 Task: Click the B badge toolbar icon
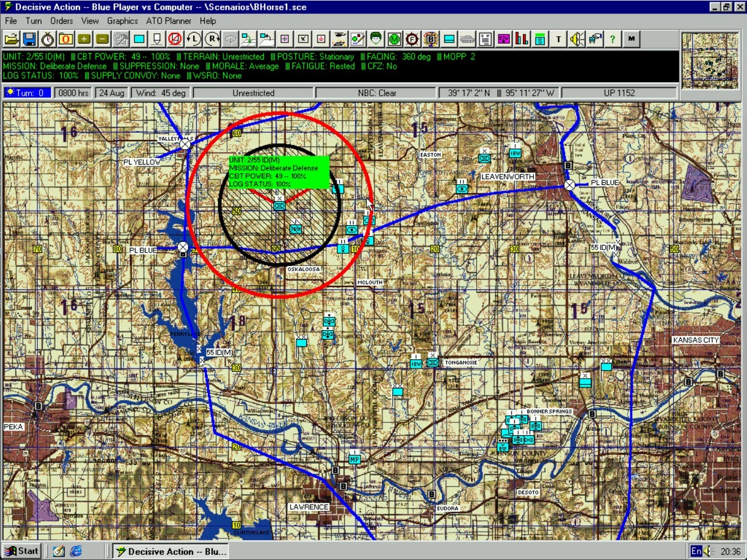430,39
